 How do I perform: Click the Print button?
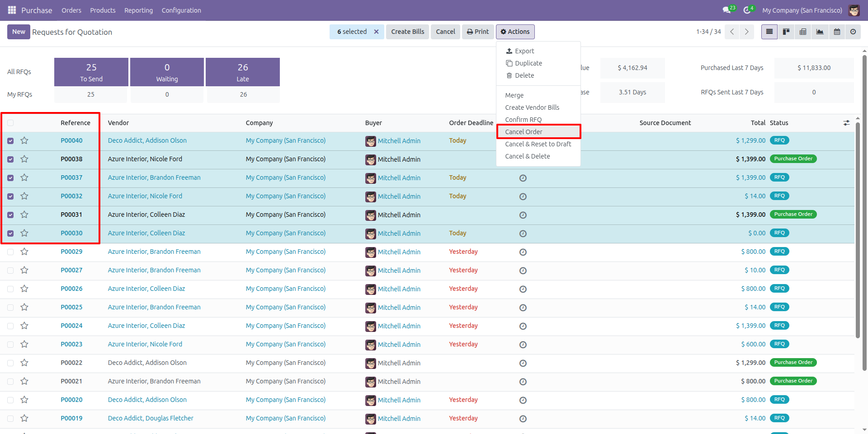point(478,32)
